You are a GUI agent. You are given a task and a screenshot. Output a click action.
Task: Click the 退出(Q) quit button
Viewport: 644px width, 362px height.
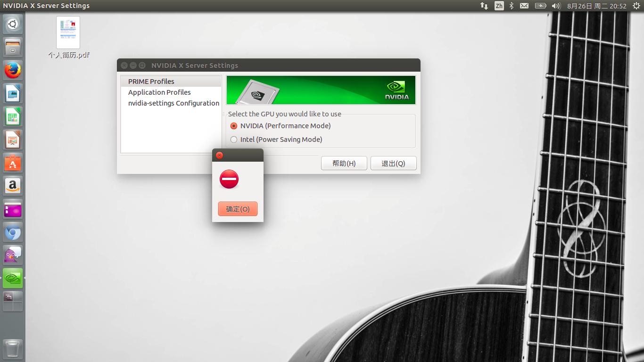(x=394, y=163)
